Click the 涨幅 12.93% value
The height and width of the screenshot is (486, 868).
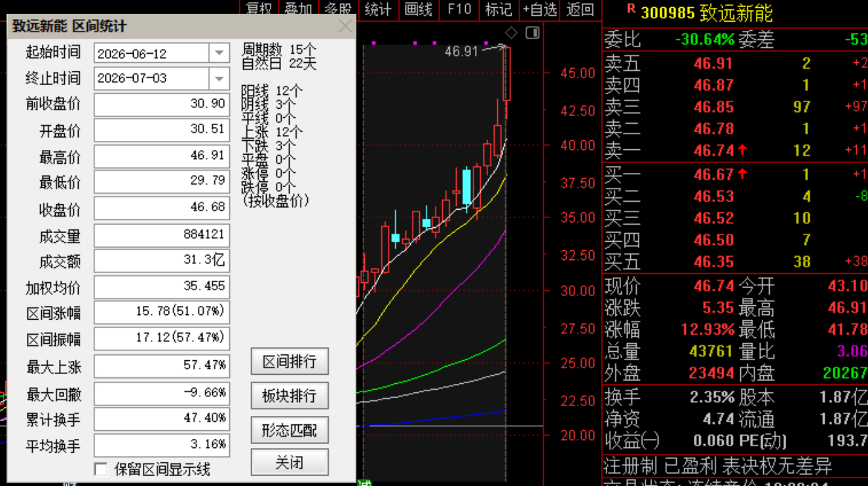click(708, 329)
